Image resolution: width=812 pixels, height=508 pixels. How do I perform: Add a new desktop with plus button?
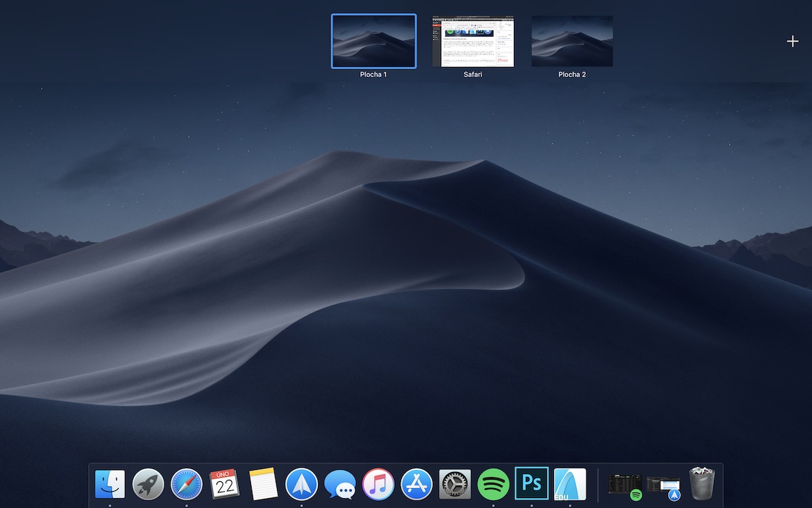tap(792, 42)
